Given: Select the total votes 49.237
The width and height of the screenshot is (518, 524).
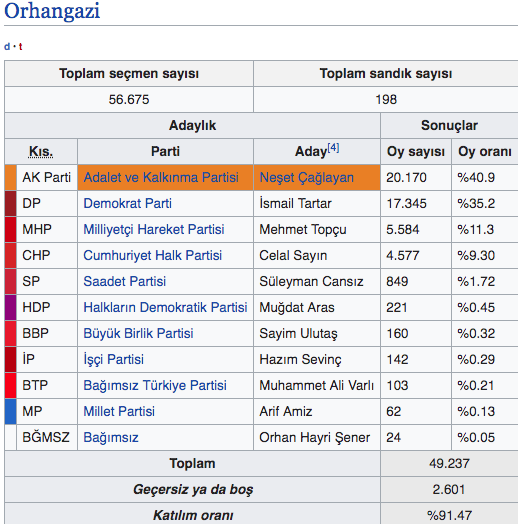Looking at the screenshot, I should click(x=449, y=464).
